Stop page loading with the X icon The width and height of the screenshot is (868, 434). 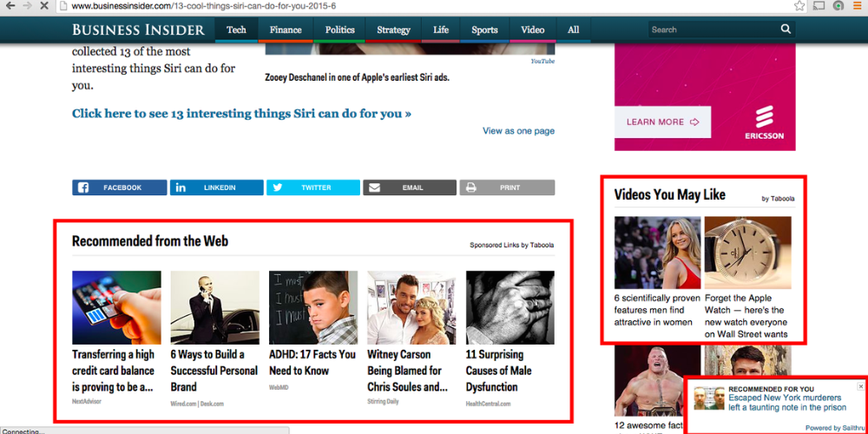pyautogui.click(x=45, y=6)
